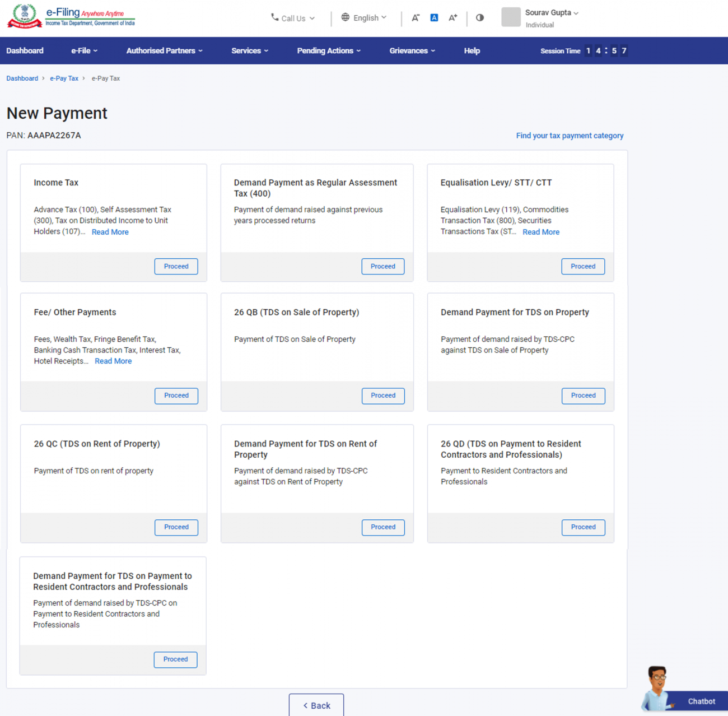
Task: Click the Call Us phone icon
Action: click(x=274, y=17)
